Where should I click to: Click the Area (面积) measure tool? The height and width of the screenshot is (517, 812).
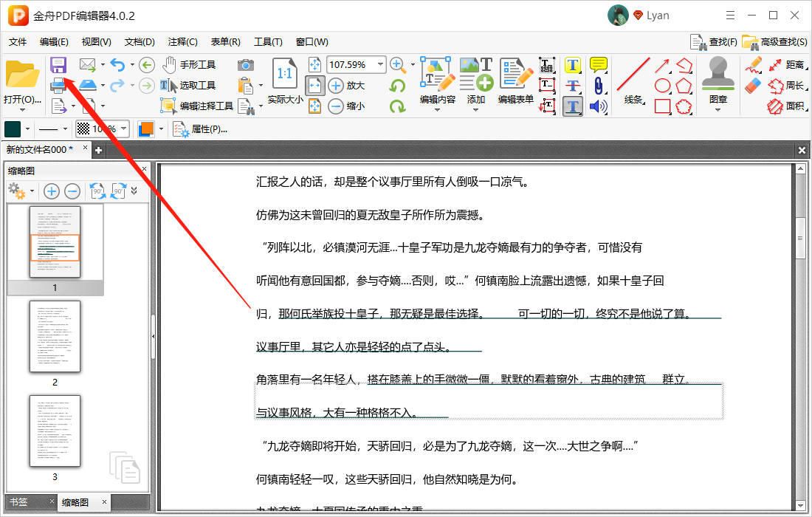pos(787,106)
